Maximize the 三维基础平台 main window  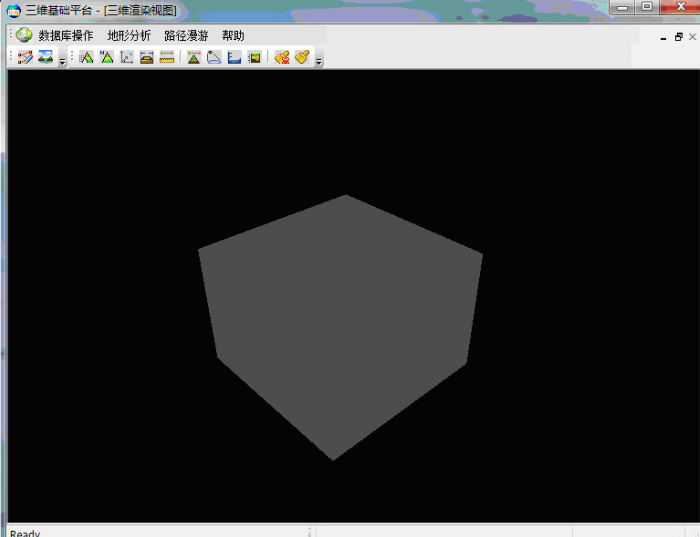[x=646, y=7]
